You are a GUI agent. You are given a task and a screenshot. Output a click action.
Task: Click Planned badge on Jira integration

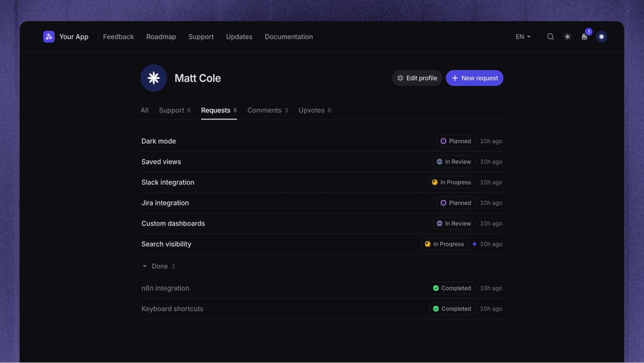(456, 203)
